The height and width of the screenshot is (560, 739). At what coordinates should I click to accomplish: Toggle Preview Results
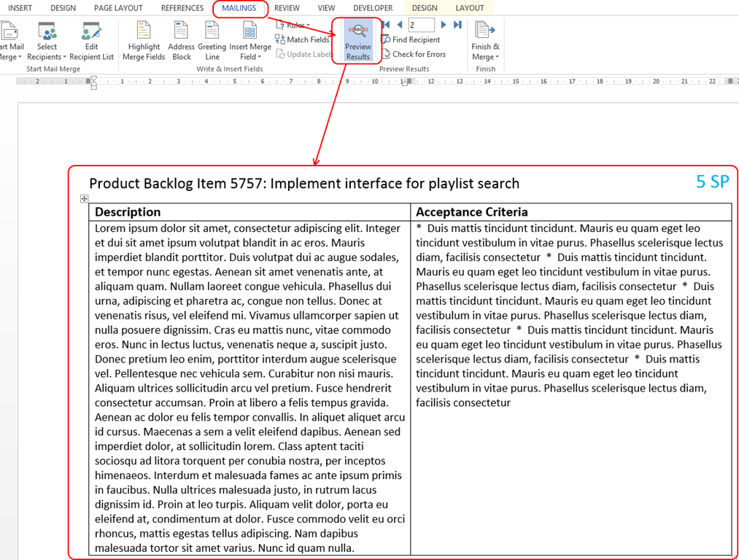[x=357, y=40]
